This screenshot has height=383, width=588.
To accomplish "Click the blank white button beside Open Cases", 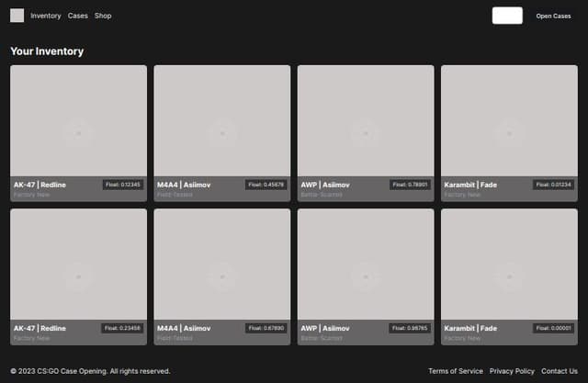I will (507, 16).
